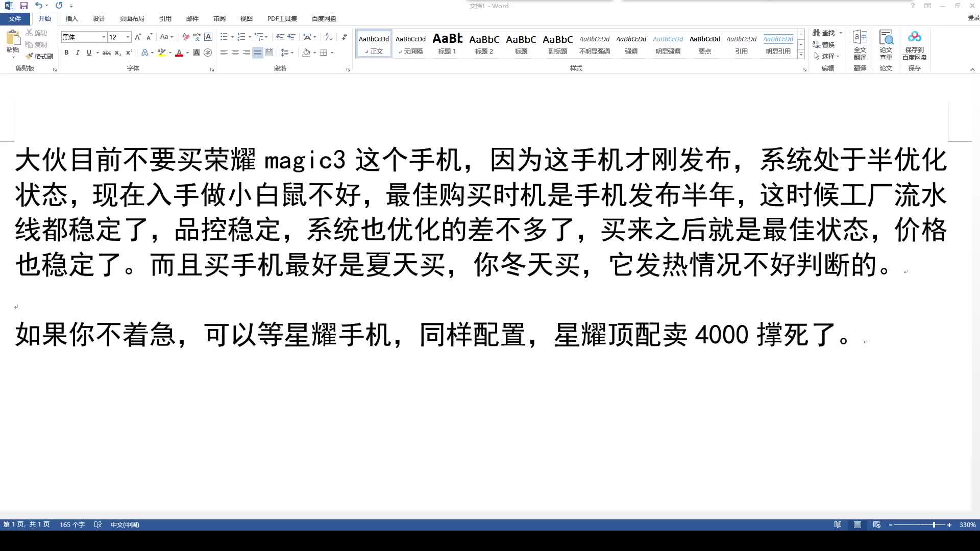The image size is (980, 551).
Task: Switch to the References (引用) tab
Action: 165,18
